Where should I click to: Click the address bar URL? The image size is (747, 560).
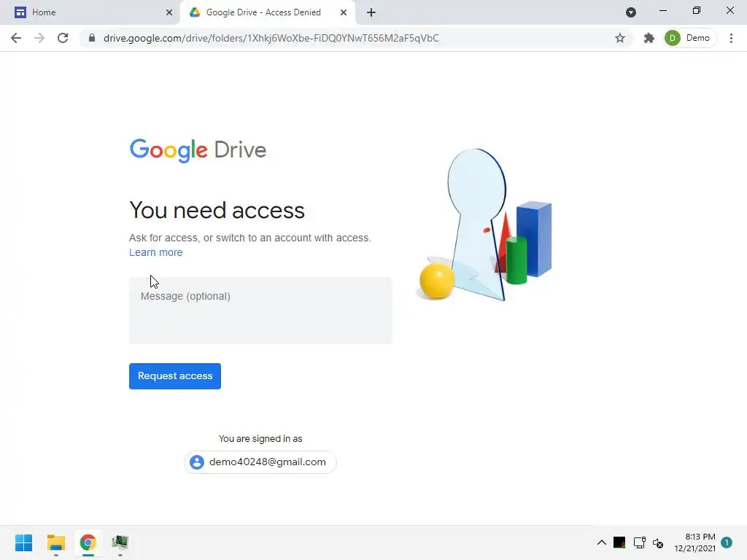click(x=271, y=38)
